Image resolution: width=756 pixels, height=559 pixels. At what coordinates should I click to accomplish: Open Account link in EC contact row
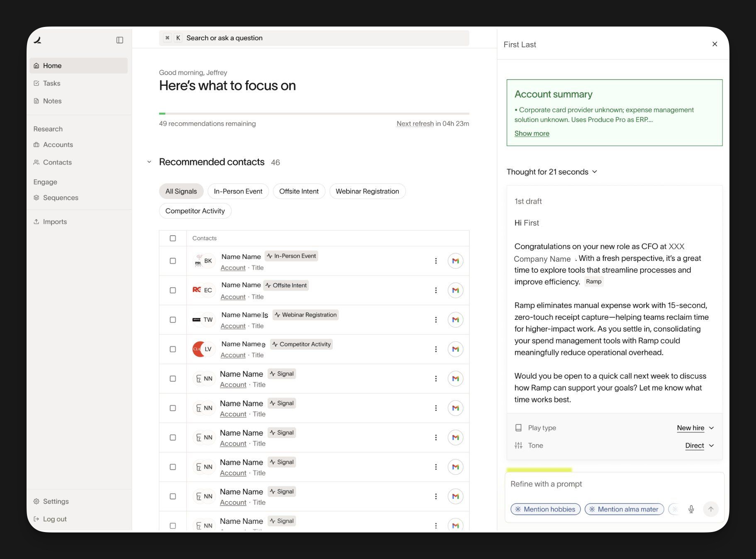click(233, 297)
